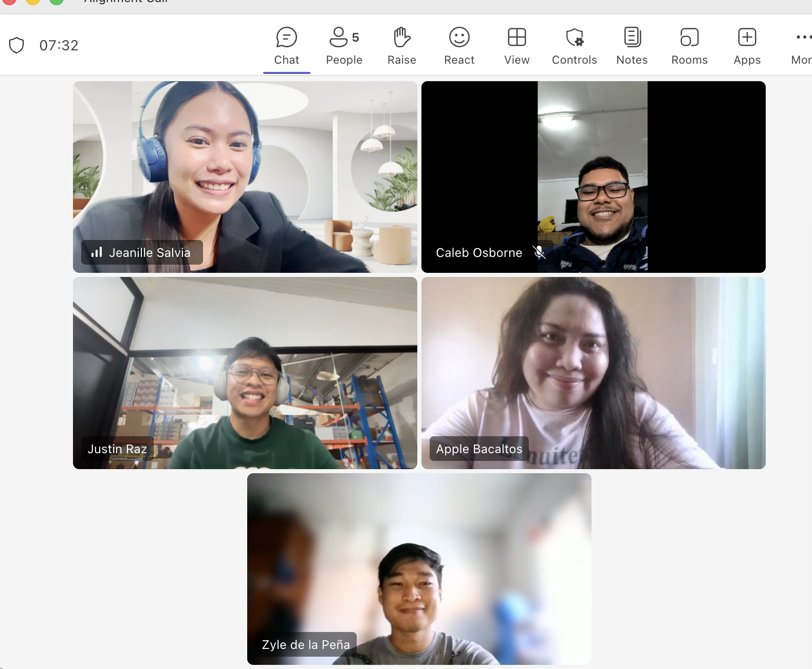Change the meeting View layout
This screenshot has width=812, height=669.
(x=517, y=46)
